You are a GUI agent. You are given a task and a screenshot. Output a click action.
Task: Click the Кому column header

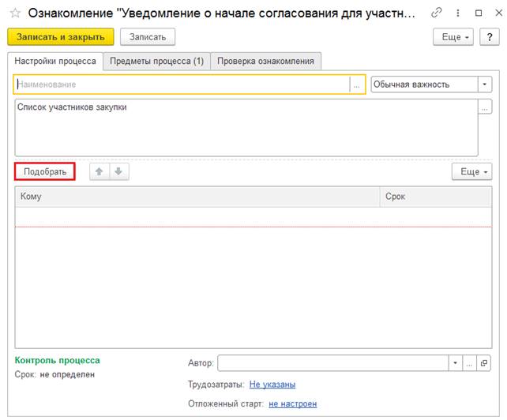[x=197, y=197]
